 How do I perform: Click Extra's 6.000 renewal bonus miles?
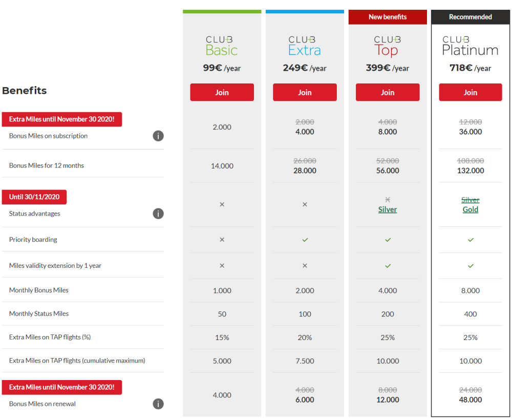coord(305,400)
